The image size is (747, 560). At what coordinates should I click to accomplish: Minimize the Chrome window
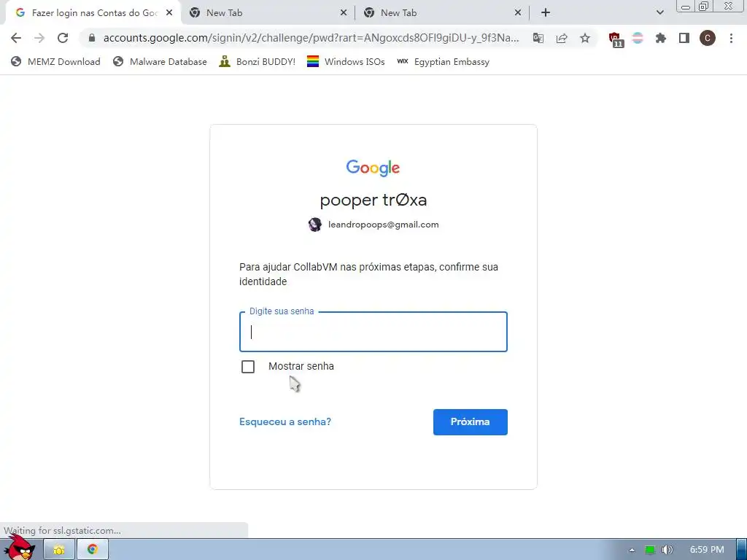(x=686, y=7)
